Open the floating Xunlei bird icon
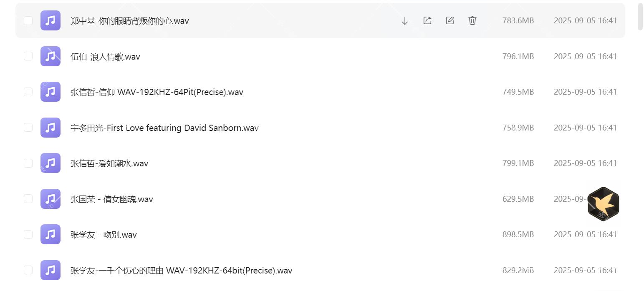The width and height of the screenshot is (644, 291). point(603,204)
